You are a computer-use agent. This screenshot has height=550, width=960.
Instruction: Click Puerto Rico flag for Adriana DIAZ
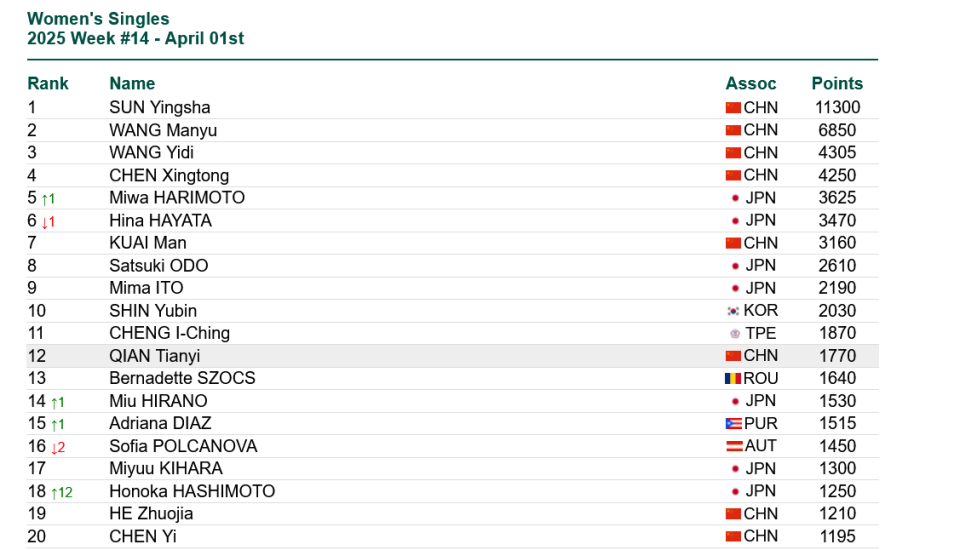point(733,424)
